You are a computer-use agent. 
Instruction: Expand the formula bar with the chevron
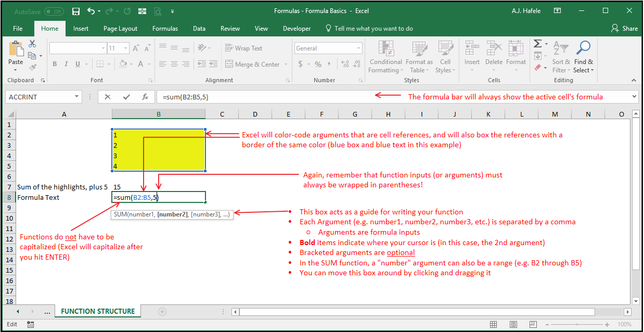click(x=634, y=97)
